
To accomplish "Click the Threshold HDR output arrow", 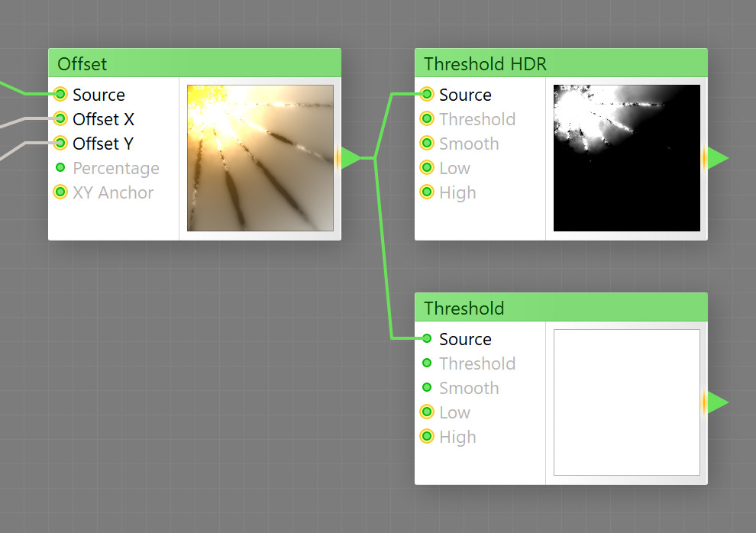I will point(716,158).
